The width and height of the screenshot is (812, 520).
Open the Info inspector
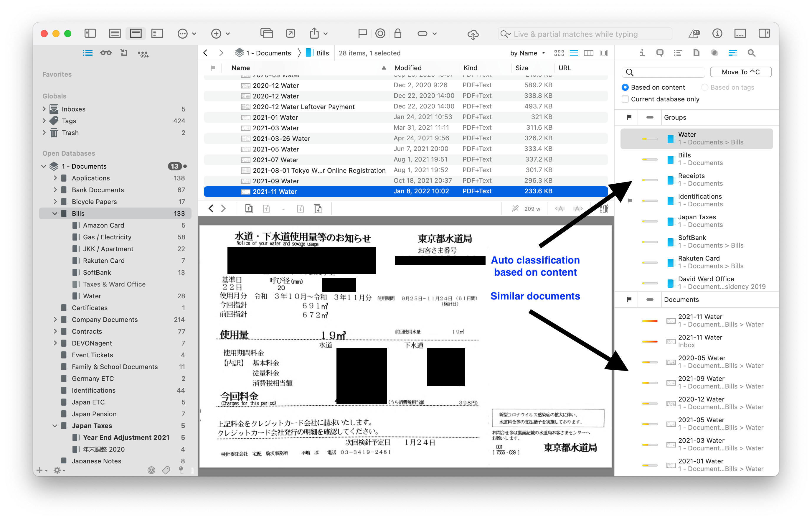[642, 53]
